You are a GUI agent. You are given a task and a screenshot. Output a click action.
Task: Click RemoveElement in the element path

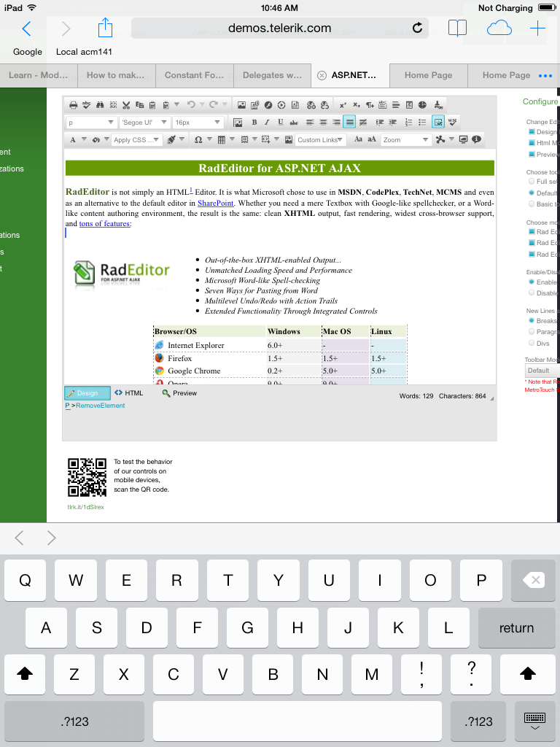[101, 406]
